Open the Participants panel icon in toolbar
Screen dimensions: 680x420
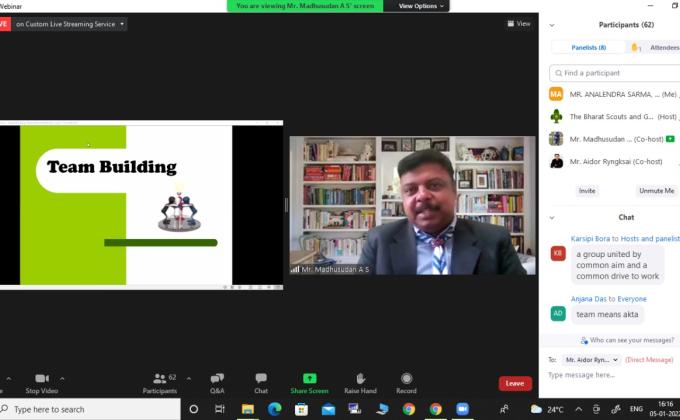point(158,379)
